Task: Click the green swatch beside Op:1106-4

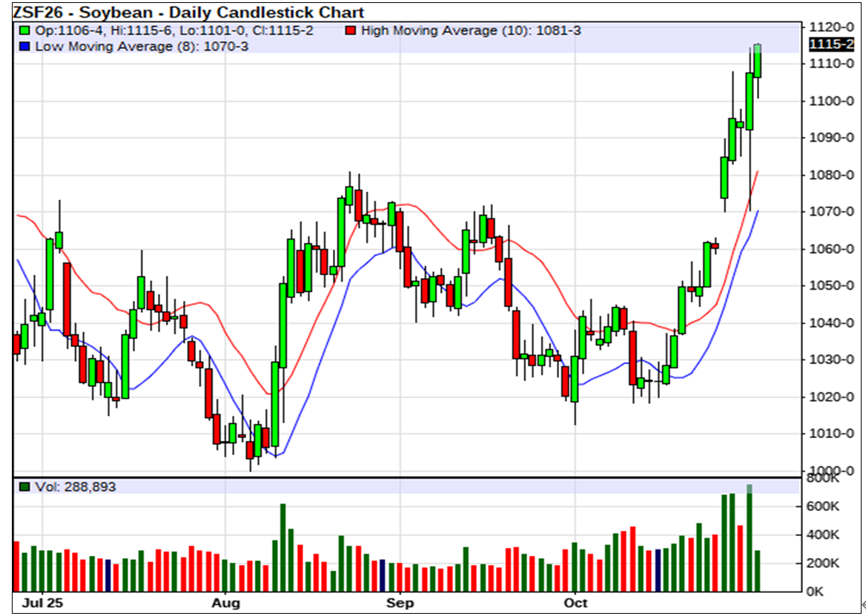Action: 24,31
